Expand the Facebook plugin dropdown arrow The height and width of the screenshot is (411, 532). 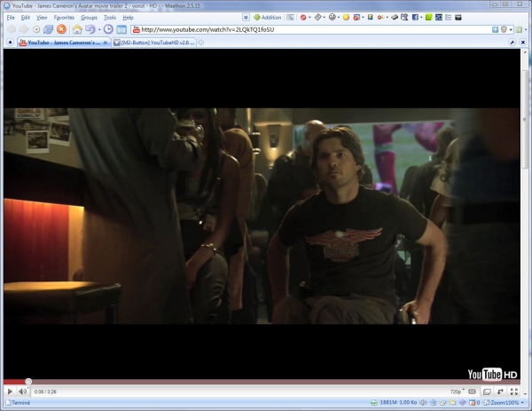pos(421,18)
